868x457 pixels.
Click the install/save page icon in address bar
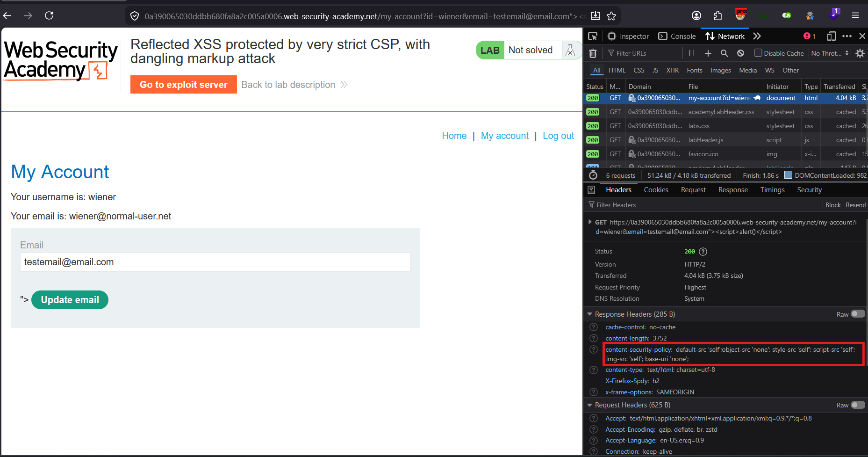click(595, 16)
